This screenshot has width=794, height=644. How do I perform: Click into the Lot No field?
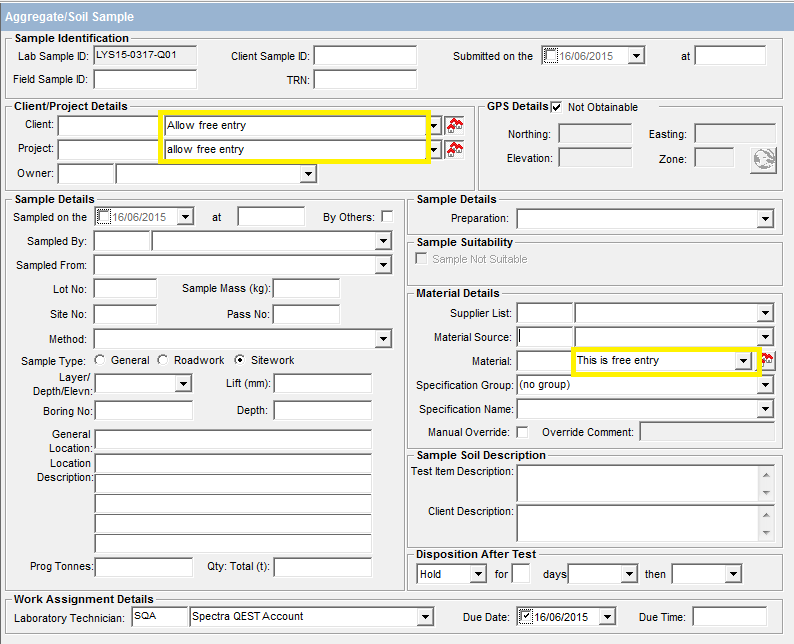pyautogui.click(x=125, y=289)
